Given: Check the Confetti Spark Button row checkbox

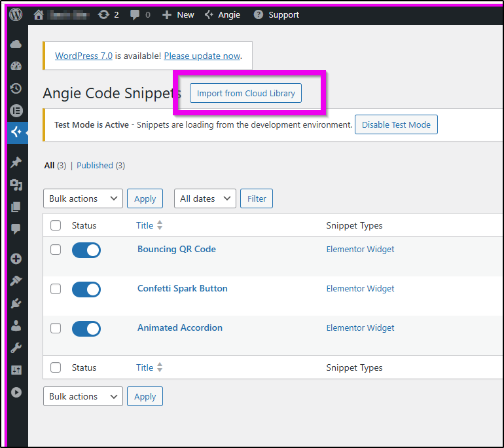Looking at the screenshot, I should [56, 288].
